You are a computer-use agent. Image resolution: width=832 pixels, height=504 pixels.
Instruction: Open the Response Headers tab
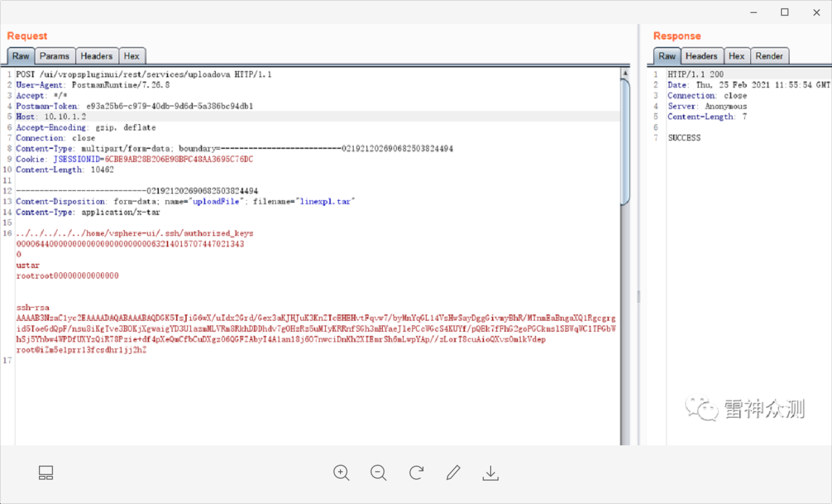[x=702, y=56]
